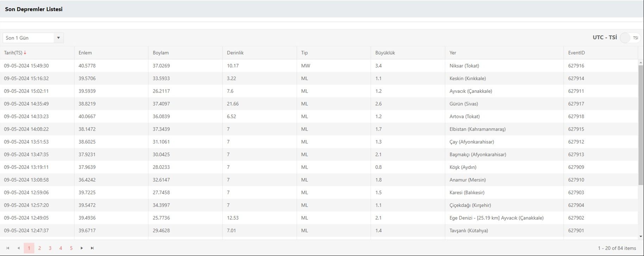The height and width of the screenshot is (256, 644).
Task: Go to previous page arrow
Action: click(x=18, y=248)
